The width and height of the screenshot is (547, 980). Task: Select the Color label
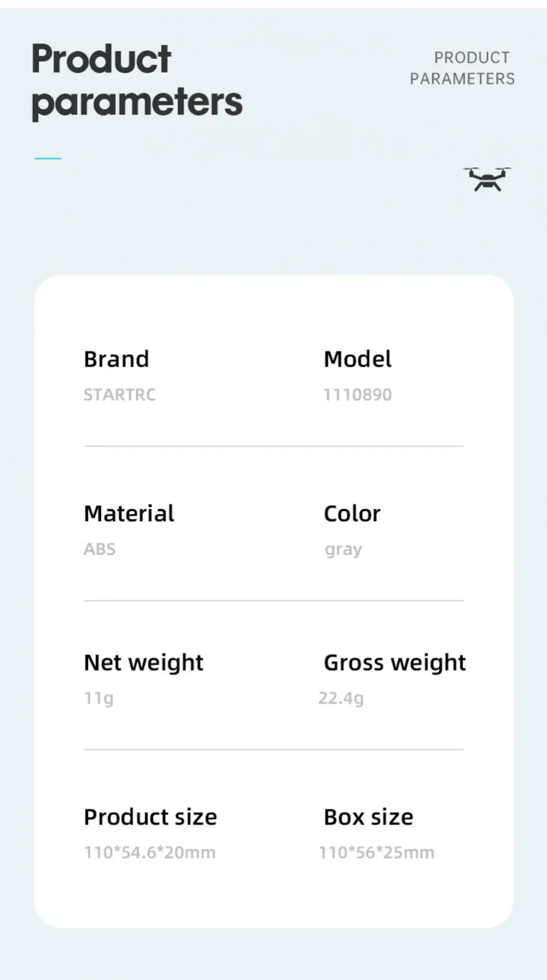pos(352,514)
